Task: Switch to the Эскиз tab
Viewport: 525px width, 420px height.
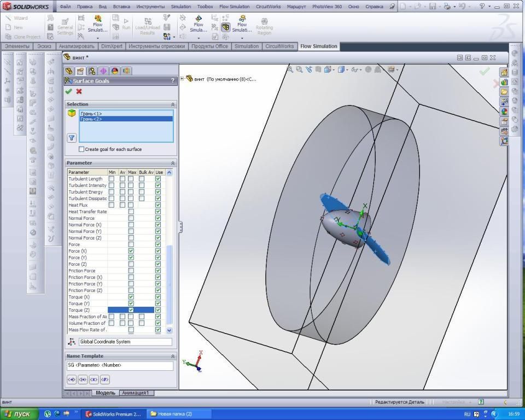Action: [x=44, y=46]
